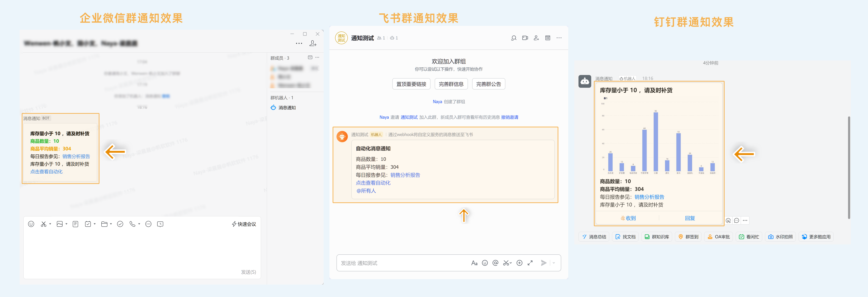Select the 消息通知 robot in WeCom sidebar
Image resolution: width=868 pixels, height=297 pixels.
283,108
